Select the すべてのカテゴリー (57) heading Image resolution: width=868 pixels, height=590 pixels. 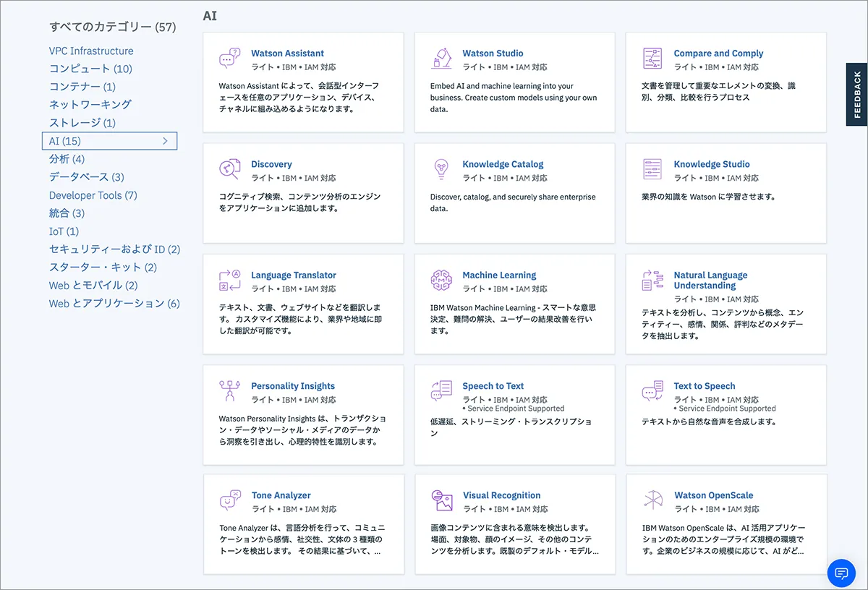(112, 27)
